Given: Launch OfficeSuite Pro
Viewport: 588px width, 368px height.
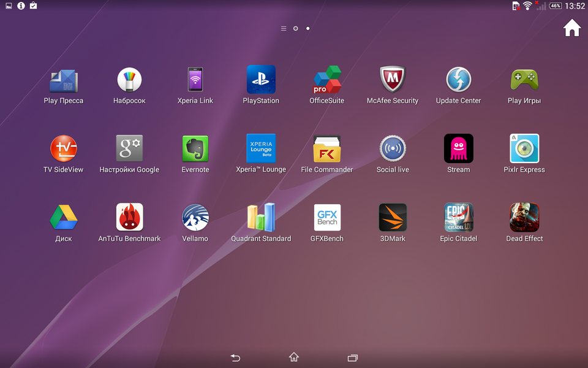Looking at the screenshot, I should [x=326, y=80].
